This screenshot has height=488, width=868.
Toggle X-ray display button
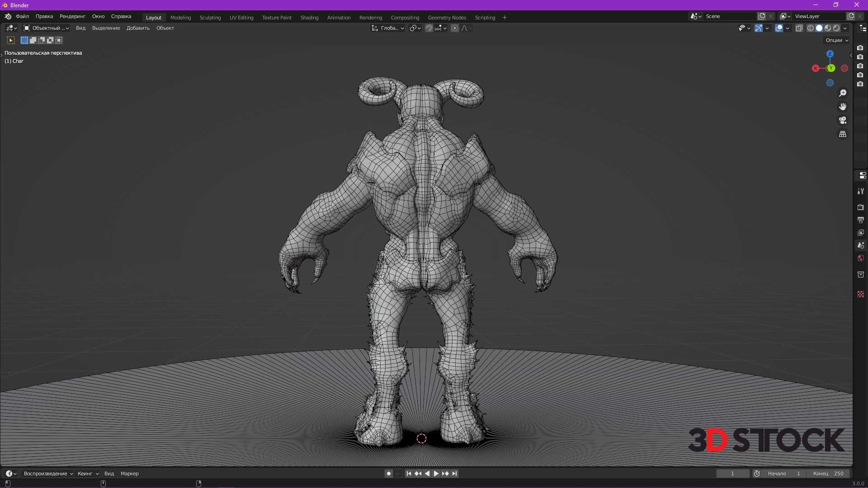coord(799,28)
